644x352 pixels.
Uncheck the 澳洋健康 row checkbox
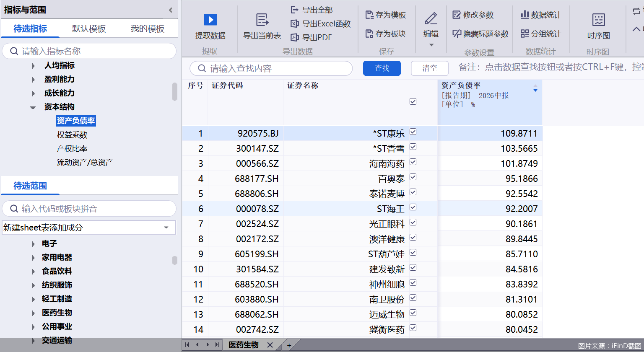(x=413, y=237)
